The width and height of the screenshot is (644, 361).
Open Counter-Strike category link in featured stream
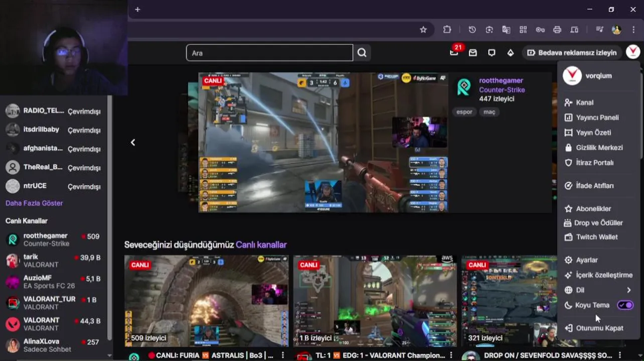click(502, 90)
